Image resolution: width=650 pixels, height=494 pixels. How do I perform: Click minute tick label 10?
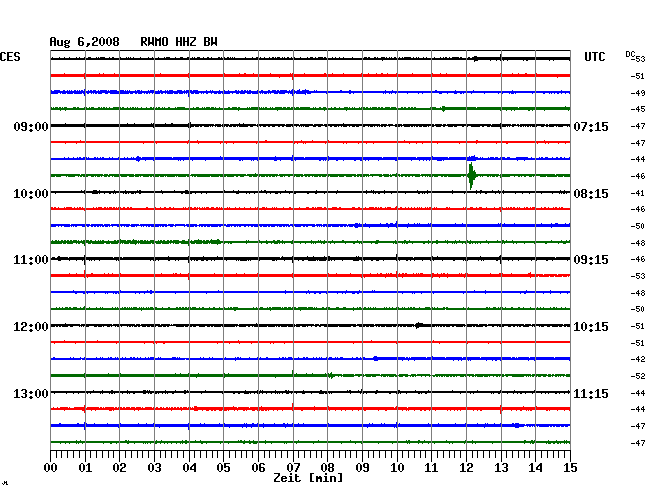tap(397, 467)
